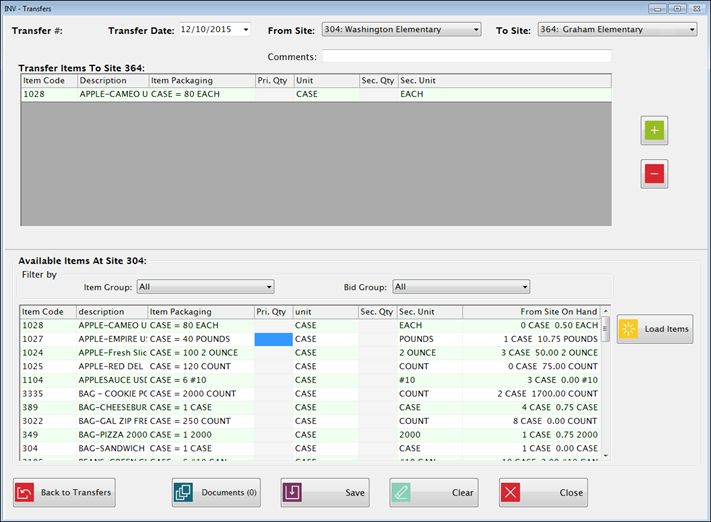Expand the To Site dropdown

click(691, 30)
